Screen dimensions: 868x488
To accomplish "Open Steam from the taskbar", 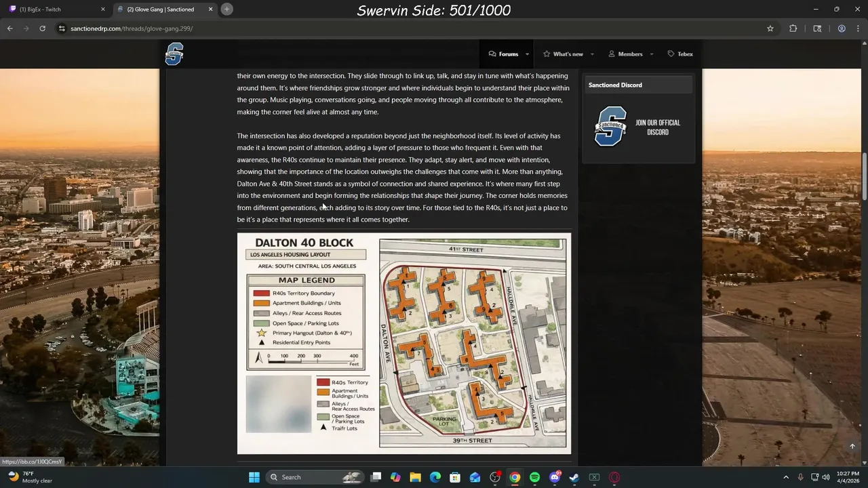I will 574,477.
